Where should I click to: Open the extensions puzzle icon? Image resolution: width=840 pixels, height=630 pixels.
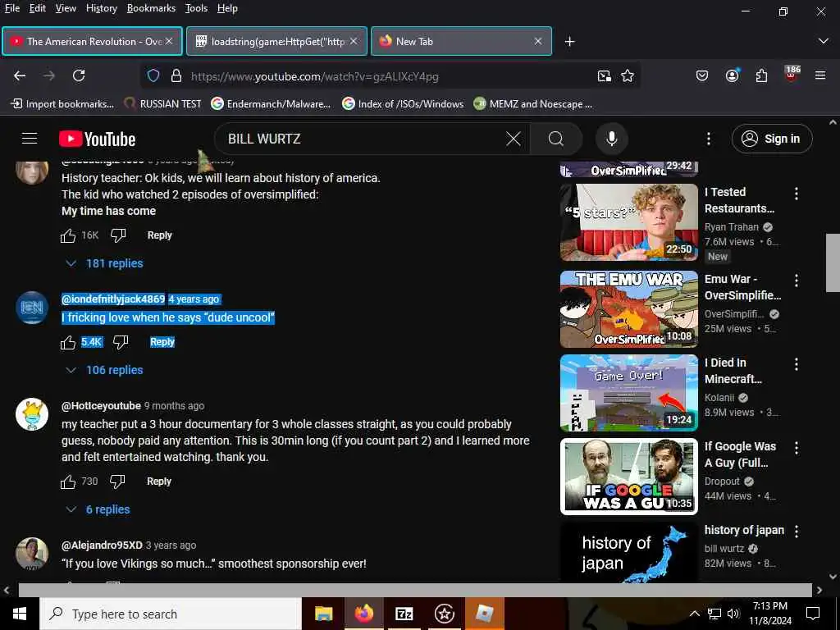point(761,76)
